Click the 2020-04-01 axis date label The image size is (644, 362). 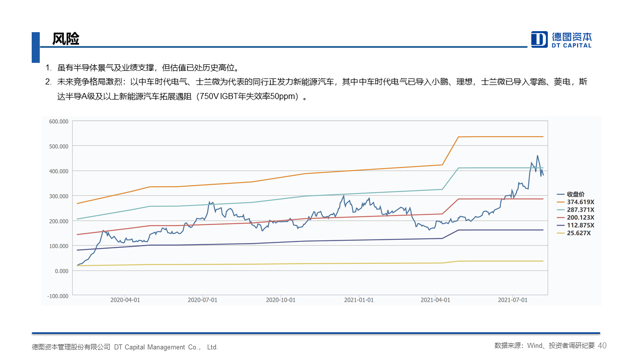click(125, 300)
